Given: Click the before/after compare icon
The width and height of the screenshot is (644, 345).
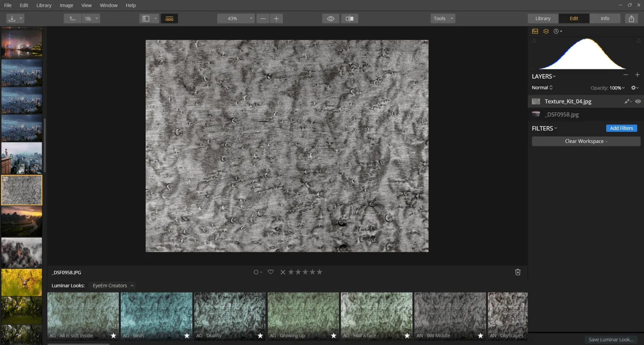Looking at the screenshot, I should tap(349, 18).
